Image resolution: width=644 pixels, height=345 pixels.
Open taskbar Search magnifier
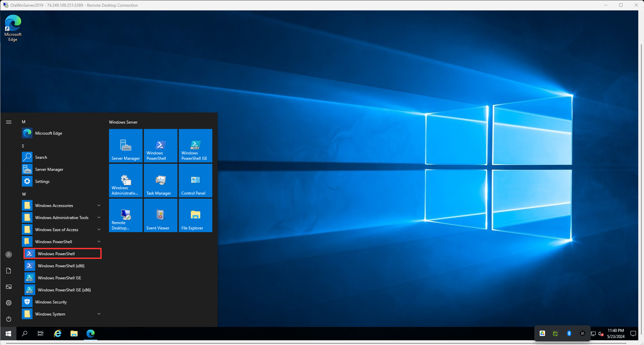[x=24, y=334]
